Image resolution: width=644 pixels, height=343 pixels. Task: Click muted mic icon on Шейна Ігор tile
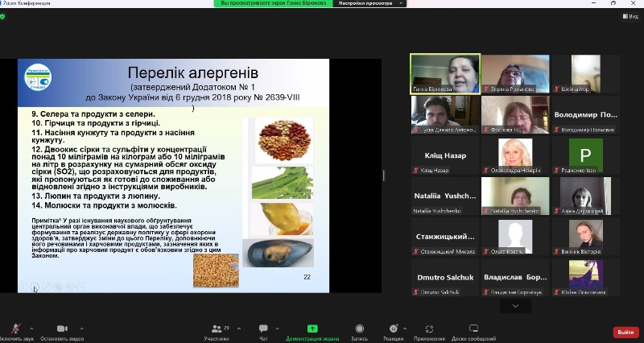[x=557, y=89]
